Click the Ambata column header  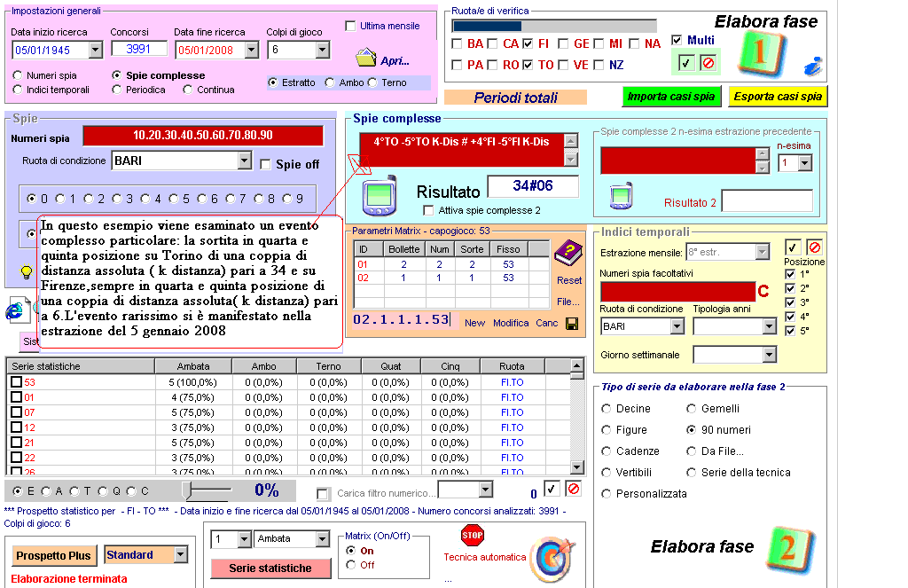(193, 366)
